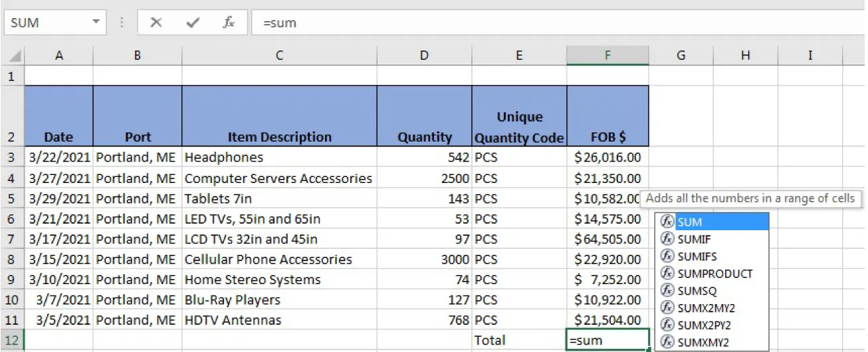
Task: Select the SUMX2MY2 function entry
Action: point(706,308)
